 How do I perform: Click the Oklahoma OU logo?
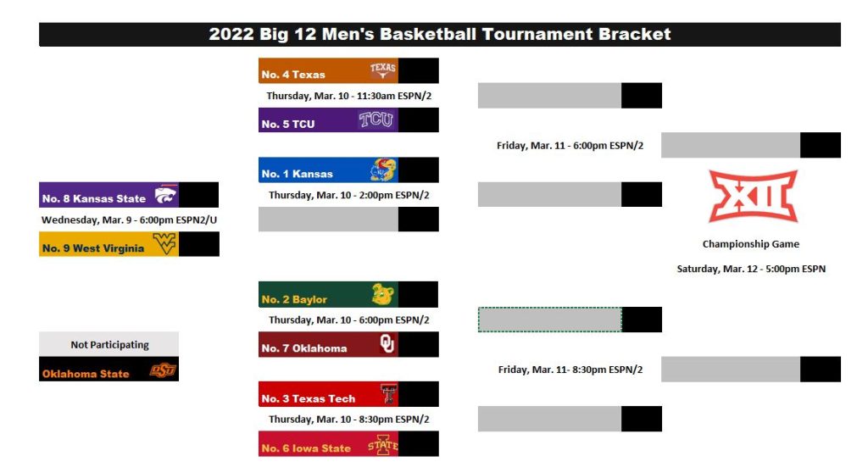click(x=387, y=343)
